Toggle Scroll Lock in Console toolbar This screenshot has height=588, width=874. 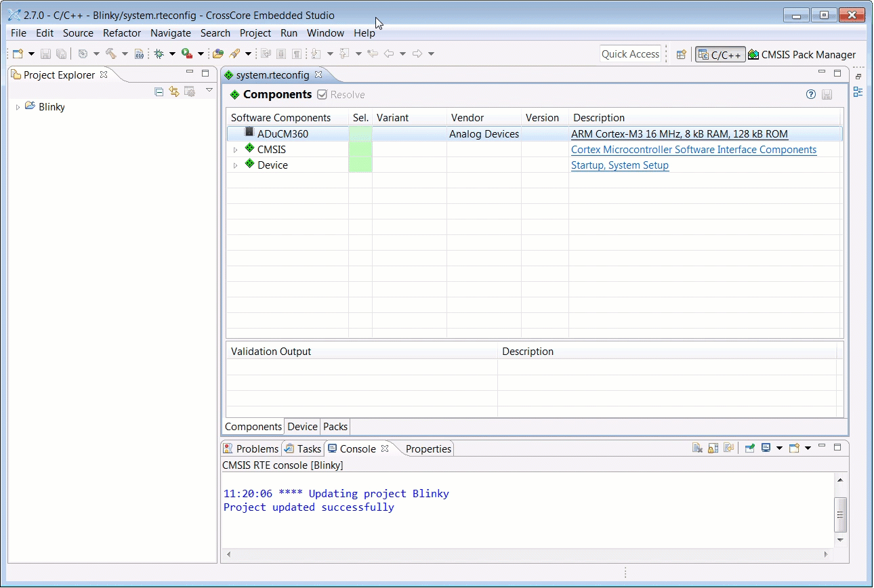pos(713,448)
